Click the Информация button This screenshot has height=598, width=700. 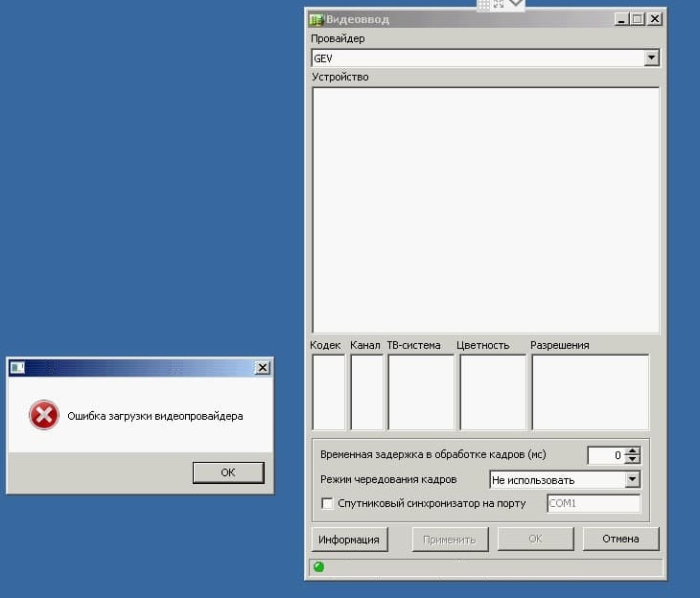pyautogui.click(x=349, y=540)
